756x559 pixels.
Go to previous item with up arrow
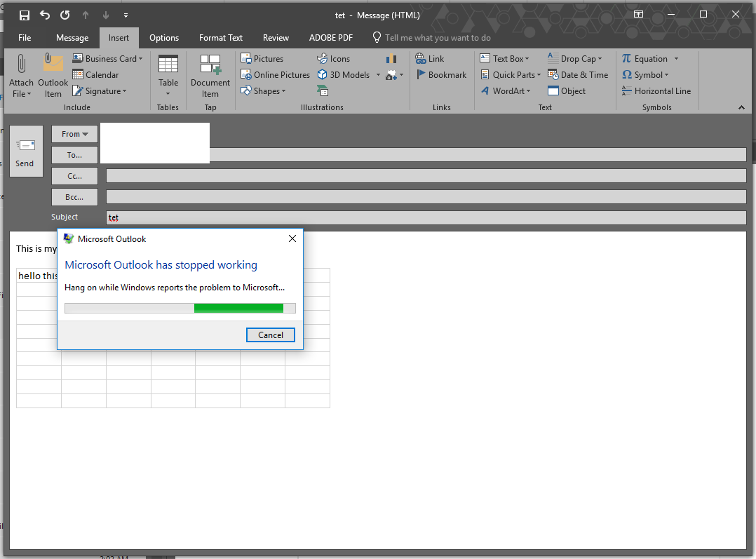[x=86, y=15]
